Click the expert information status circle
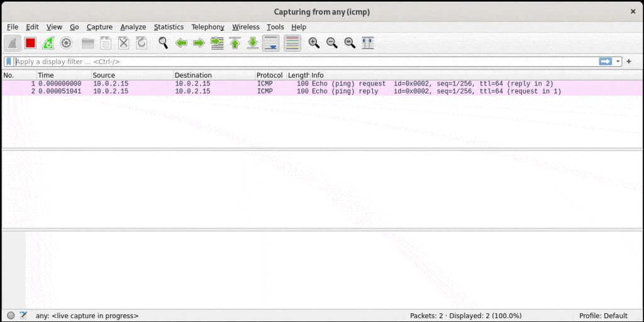The image size is (644, 322). [11, 316]
